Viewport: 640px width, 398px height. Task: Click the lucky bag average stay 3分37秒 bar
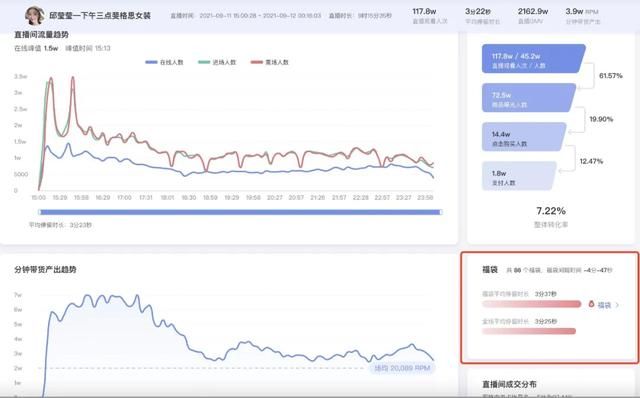(x=531, y=304)
